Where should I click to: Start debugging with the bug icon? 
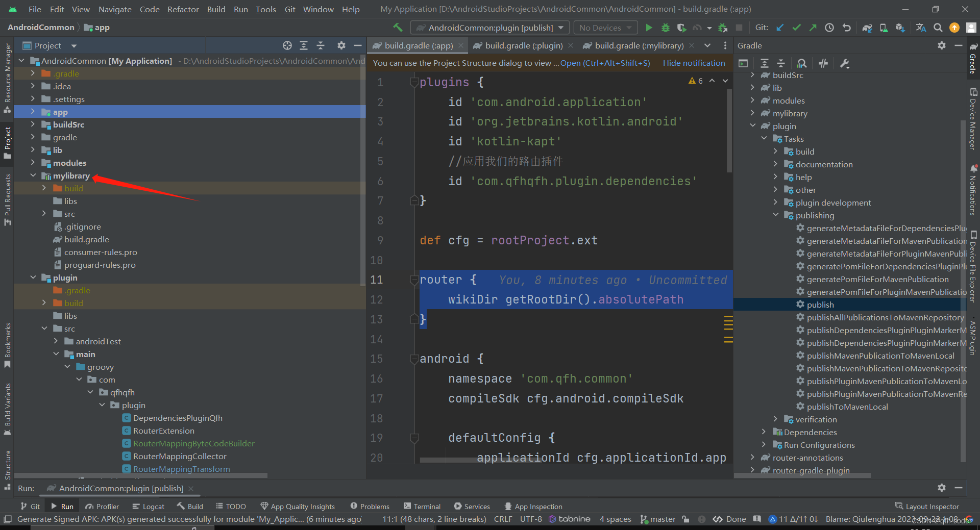665,28
